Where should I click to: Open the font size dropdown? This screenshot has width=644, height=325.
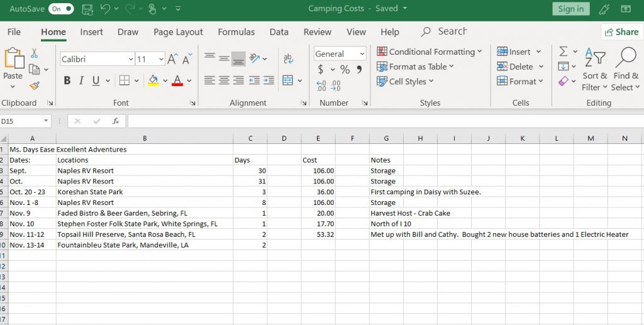(x=162, y=60)
